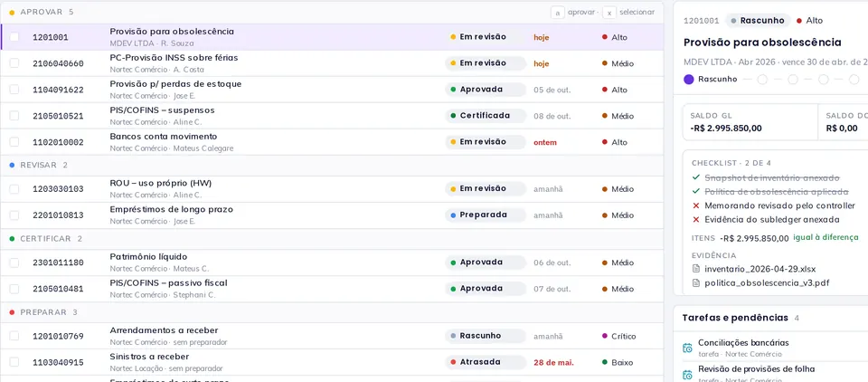Viewport: 868px width, 382px height.
Task: Click the check icon beside Snapshot de inventário anexado
Action: point(696,177)
